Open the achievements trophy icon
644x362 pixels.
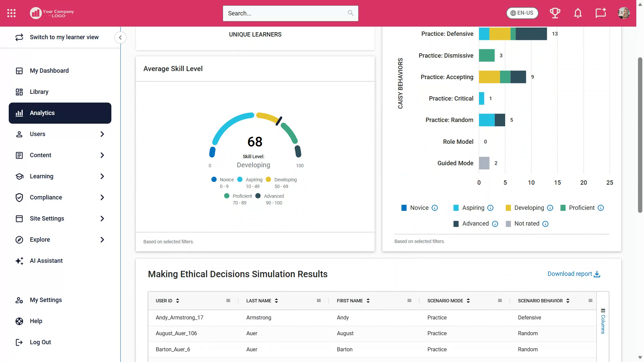pyautogui.click(x=555, y=13)
